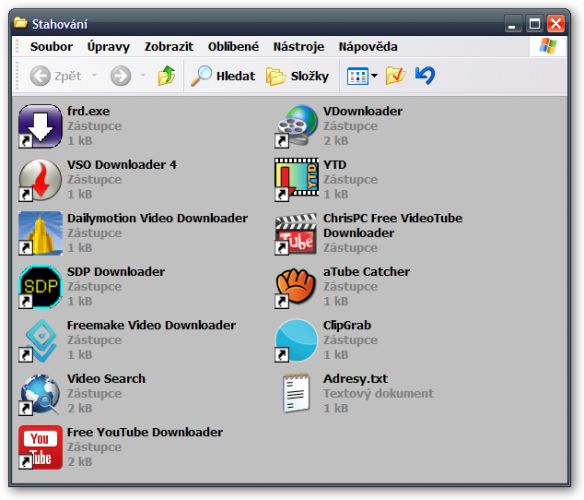Click the Dailymotion Video Downloader label
Screen dimensions: 584x500
[x=158, y=218]
